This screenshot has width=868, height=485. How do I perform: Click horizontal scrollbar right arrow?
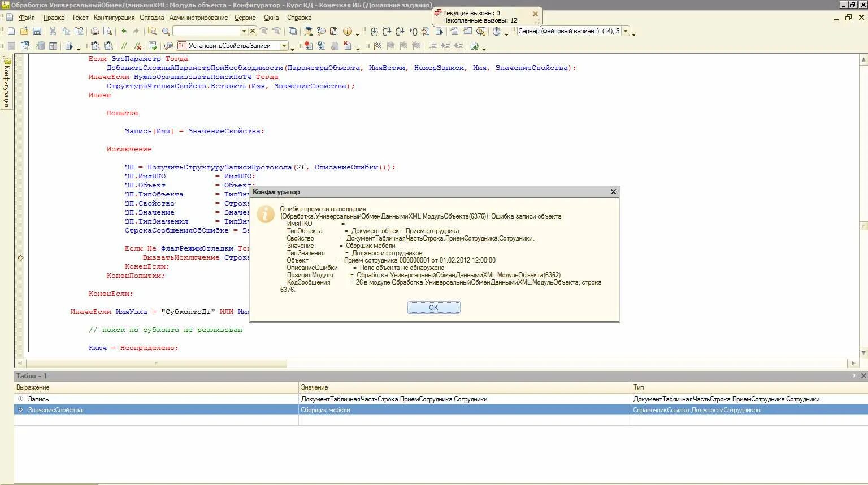pos(853,363)
